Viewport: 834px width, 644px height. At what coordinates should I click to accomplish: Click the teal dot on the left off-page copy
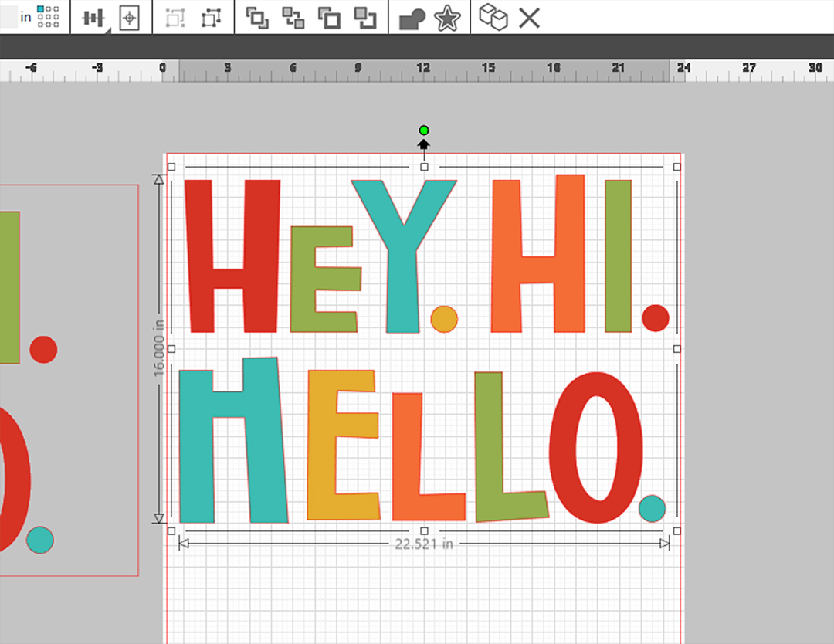click(x=40, y=540)
